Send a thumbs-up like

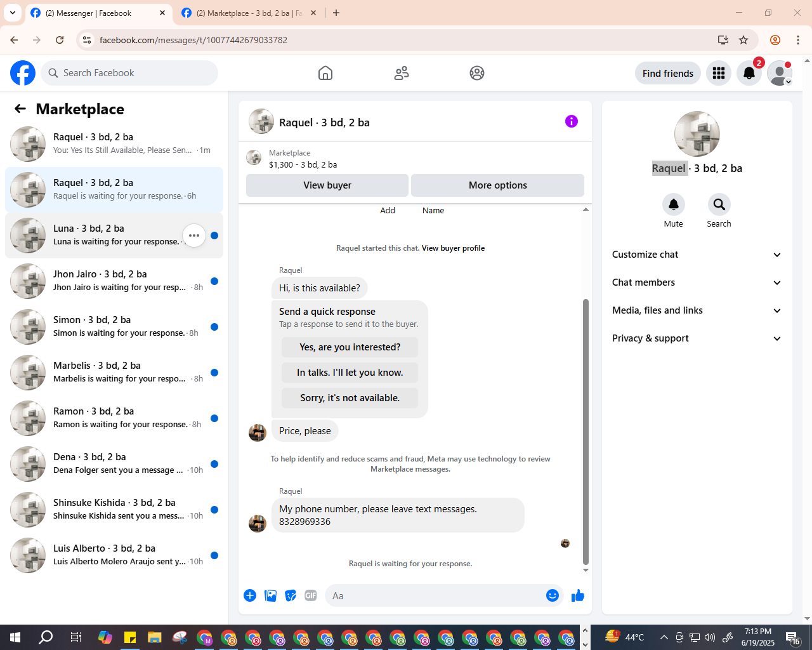tap(578, 595)
